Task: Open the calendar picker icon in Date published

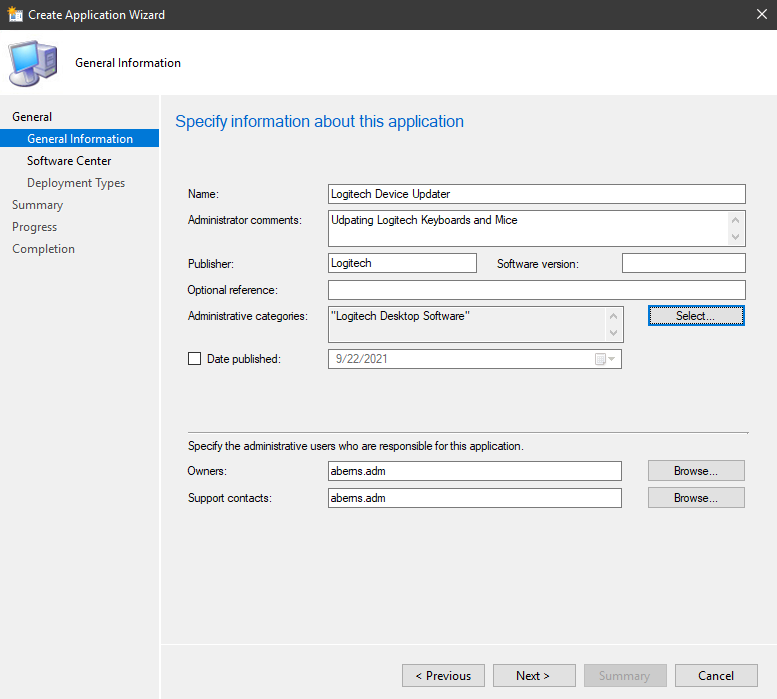Action: [600, 359]
